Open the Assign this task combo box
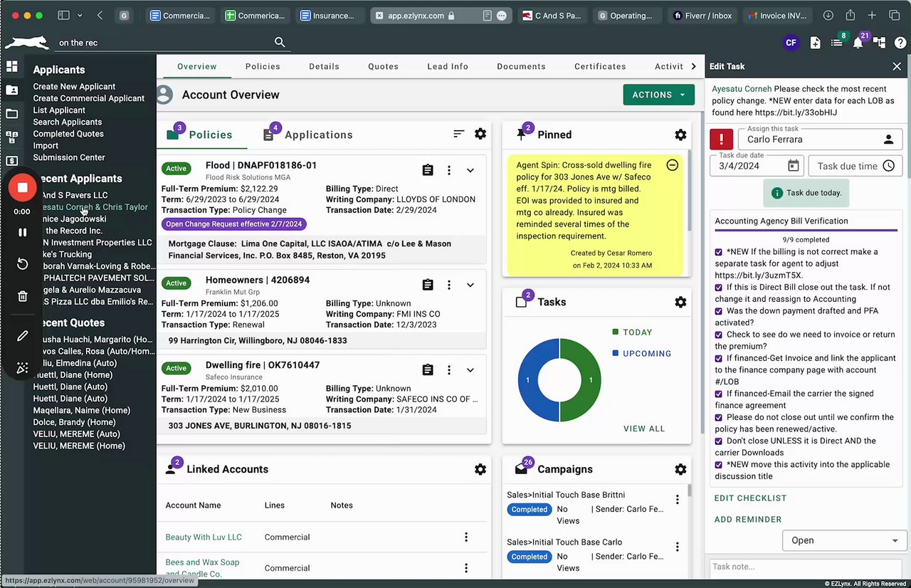 coord(821,140)
